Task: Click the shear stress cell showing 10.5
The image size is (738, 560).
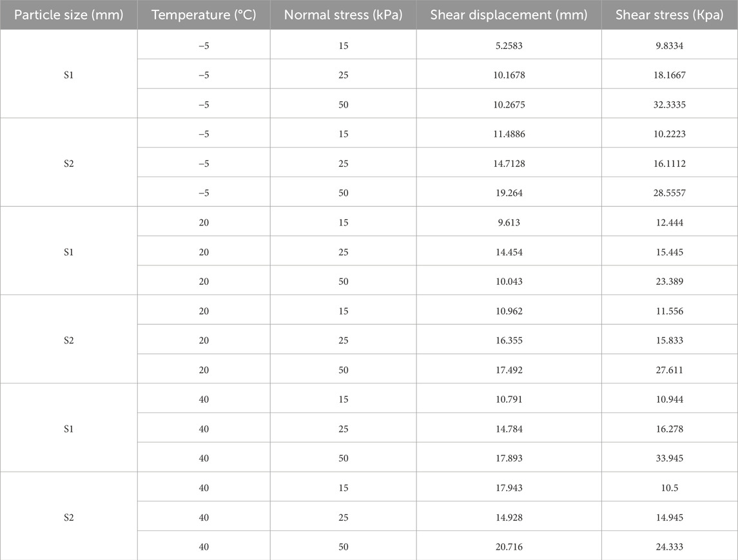Action: pos(669,488)
